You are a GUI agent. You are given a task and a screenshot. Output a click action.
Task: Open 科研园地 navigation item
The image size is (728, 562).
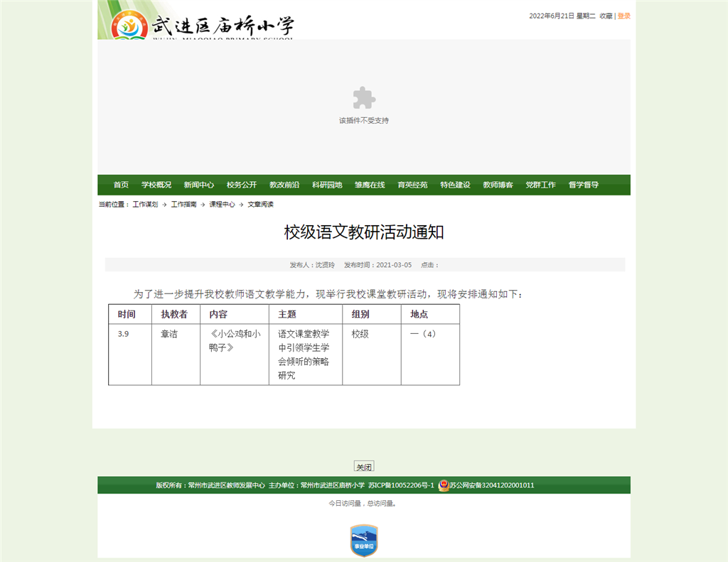(x=327, y=185)
